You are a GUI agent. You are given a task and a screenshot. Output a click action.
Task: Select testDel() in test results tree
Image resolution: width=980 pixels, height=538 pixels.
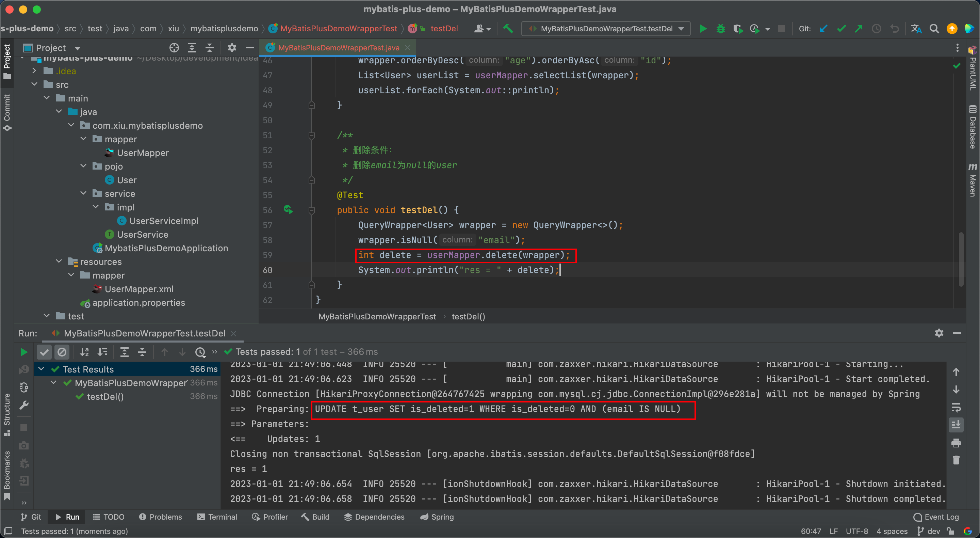[105, 396]
